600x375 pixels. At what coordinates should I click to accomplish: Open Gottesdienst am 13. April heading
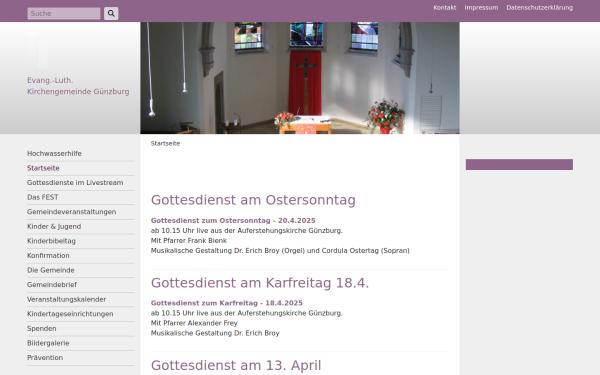point(236,365)
